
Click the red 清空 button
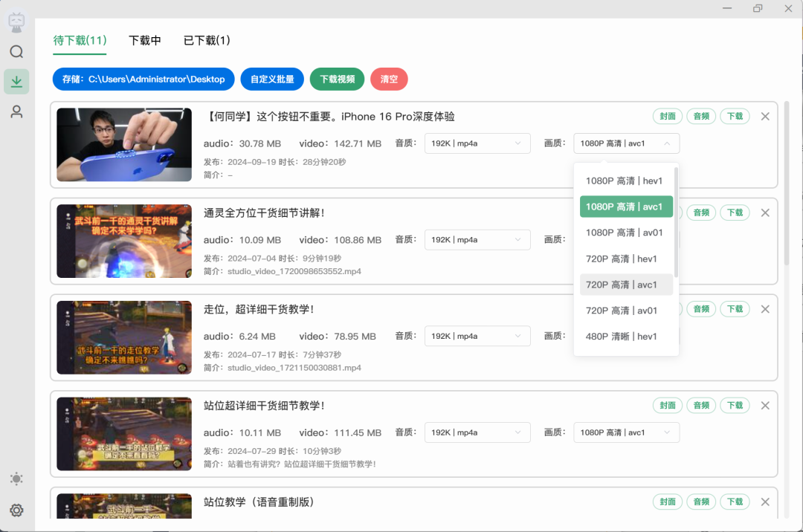click(x=389, y=80)
